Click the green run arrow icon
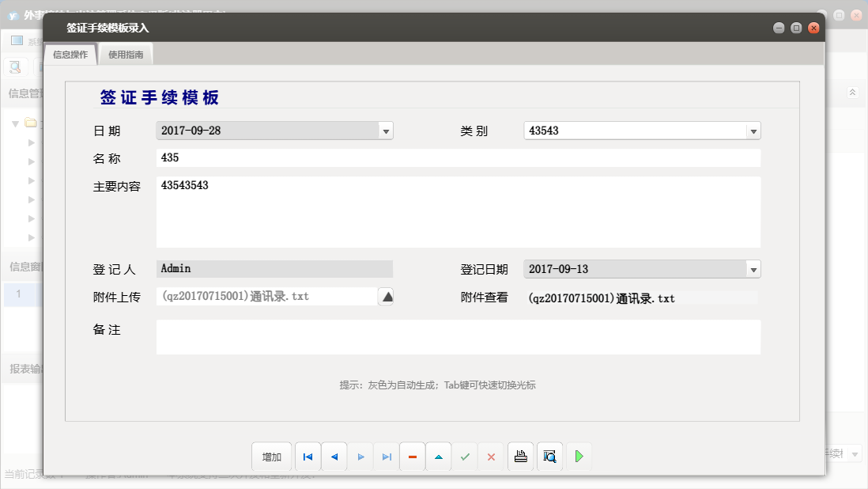This screenshot has height=489, width=868. (x=579, y=457)
